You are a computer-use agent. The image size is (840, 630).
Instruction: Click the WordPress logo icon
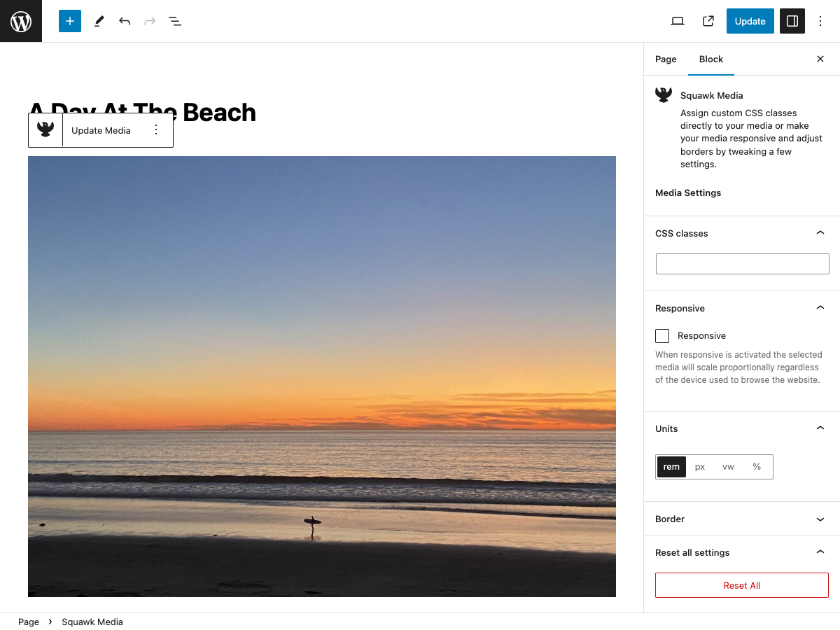[x=21, y=21]
